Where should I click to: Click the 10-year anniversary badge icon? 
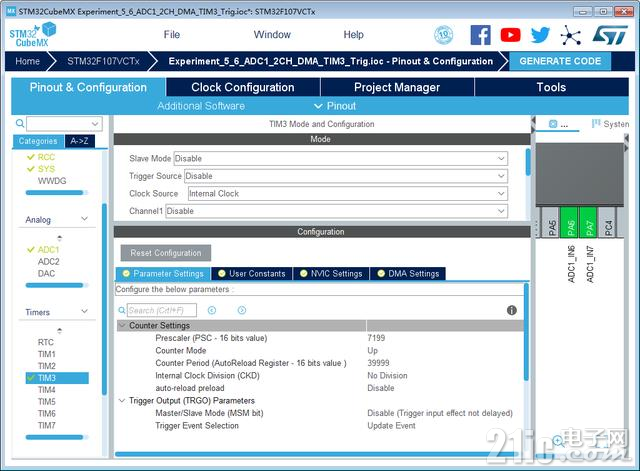[x=444, y=35]
